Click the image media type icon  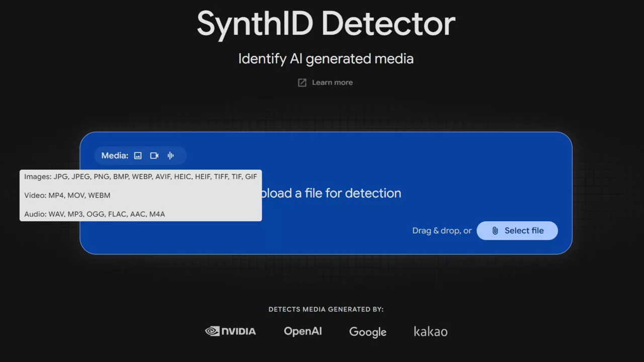click(x=138, y=156)
